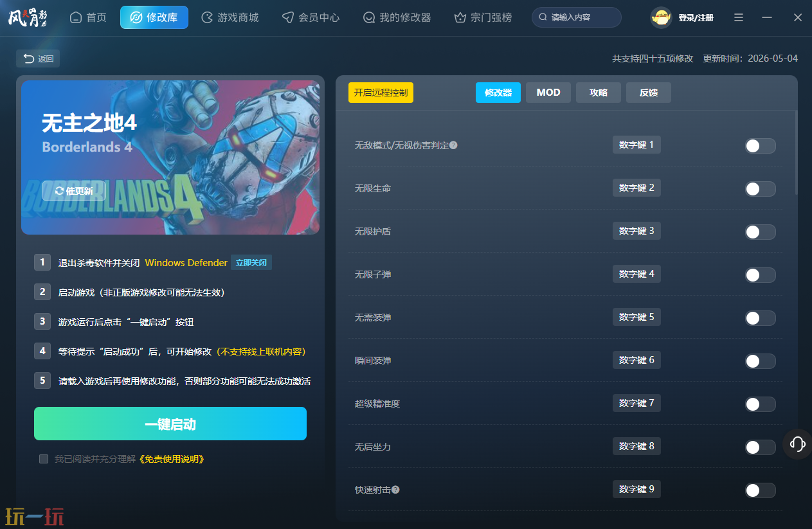Click the 风灵月影 logo icon
Screen dimensions: 812x529
(28, 17)
